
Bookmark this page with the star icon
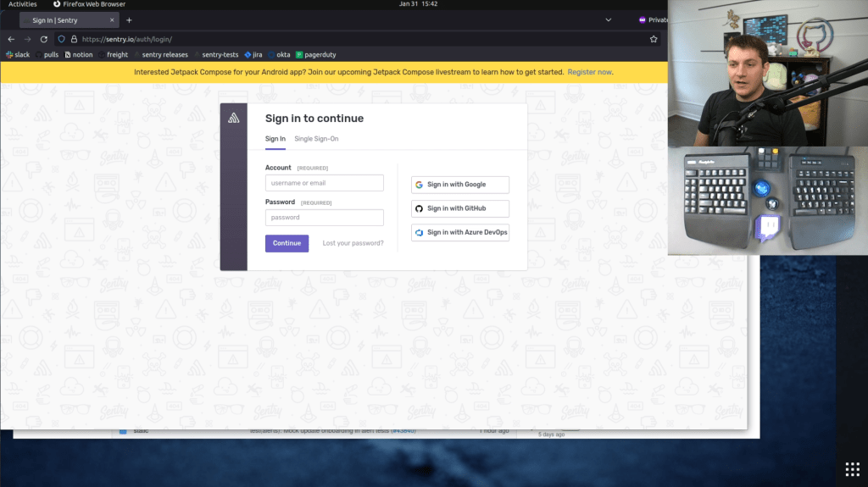pyautogui.click(x=654, y=39)
